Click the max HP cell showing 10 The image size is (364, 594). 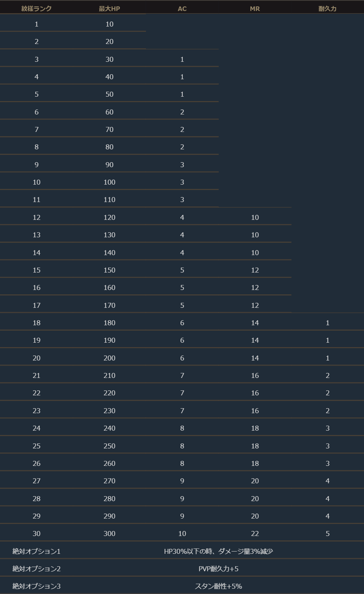(109, 24)
